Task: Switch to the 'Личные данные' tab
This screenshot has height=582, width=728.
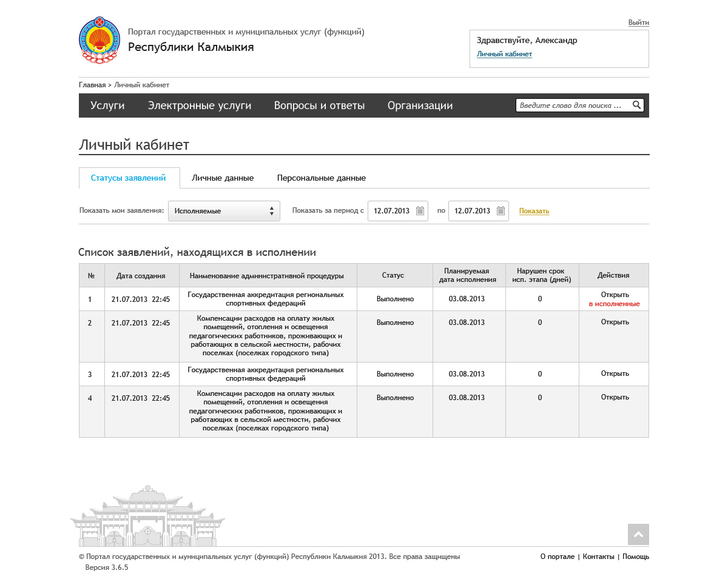Action: (223, 178)
